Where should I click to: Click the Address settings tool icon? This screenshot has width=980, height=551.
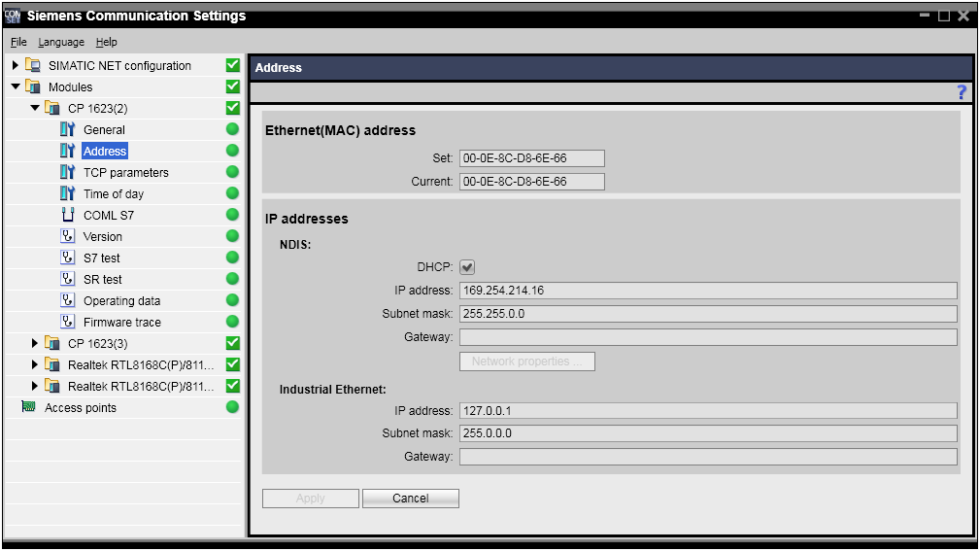pyautogui.click(x=67, y=151)
